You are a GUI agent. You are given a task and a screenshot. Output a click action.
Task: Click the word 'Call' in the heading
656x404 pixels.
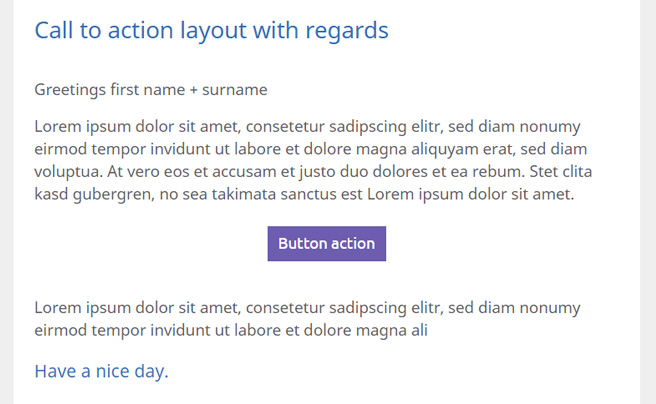pyautogui.click(x=54, y=30)
